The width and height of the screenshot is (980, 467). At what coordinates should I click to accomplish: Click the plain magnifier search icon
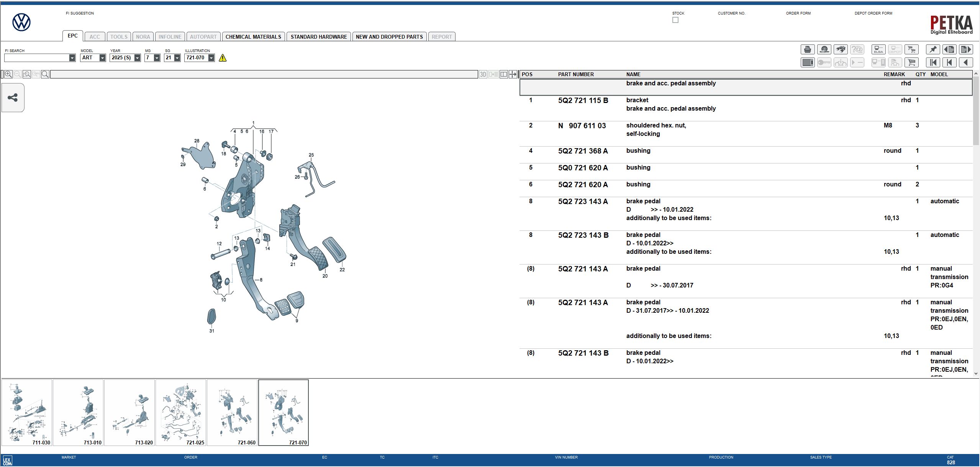coord(45,74)
